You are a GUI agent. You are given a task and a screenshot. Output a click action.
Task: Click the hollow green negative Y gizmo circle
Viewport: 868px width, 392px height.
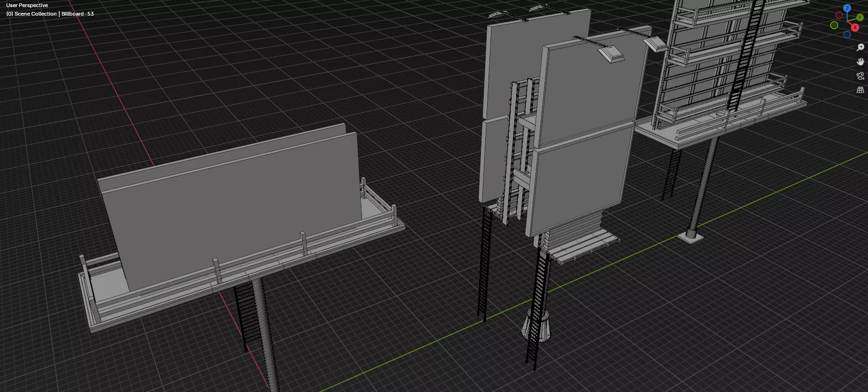[x=834, y=25]
